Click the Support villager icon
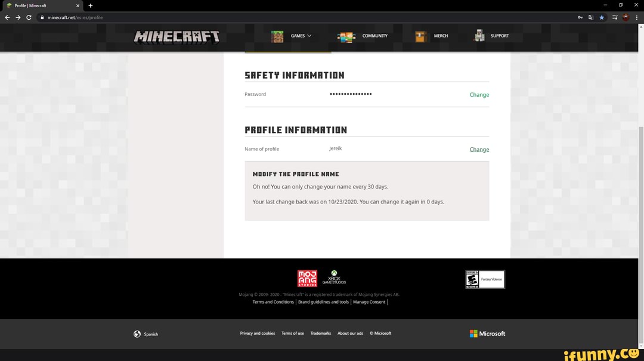The width and height of the screenshot is (644, 361). coord(479,36)
